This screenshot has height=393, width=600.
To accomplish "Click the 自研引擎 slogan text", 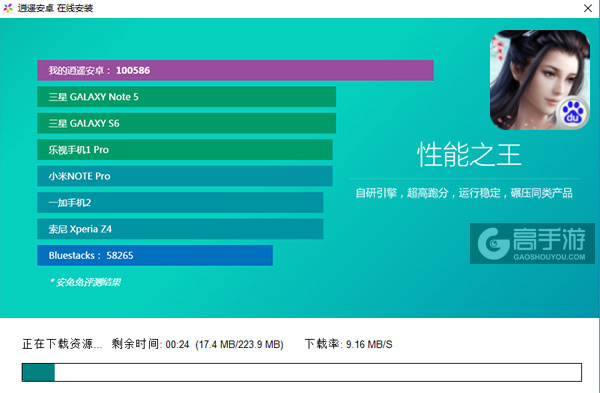I will (x=464, y=193).
